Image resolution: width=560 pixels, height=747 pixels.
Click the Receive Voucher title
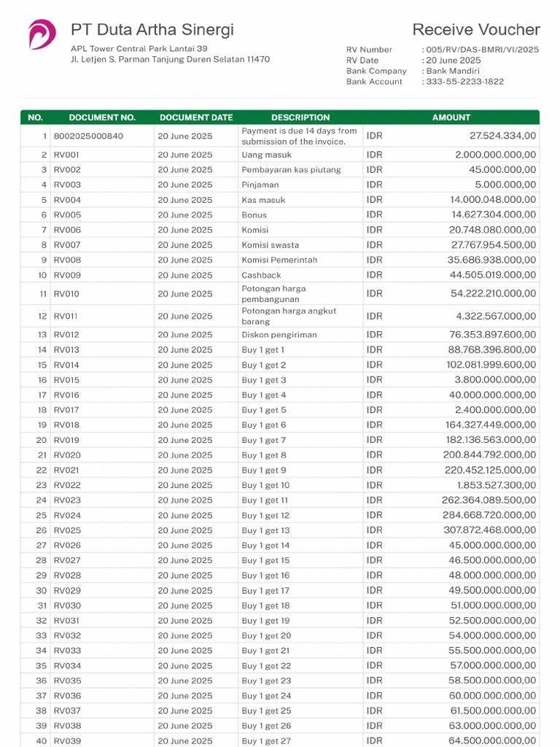point(475,30)
